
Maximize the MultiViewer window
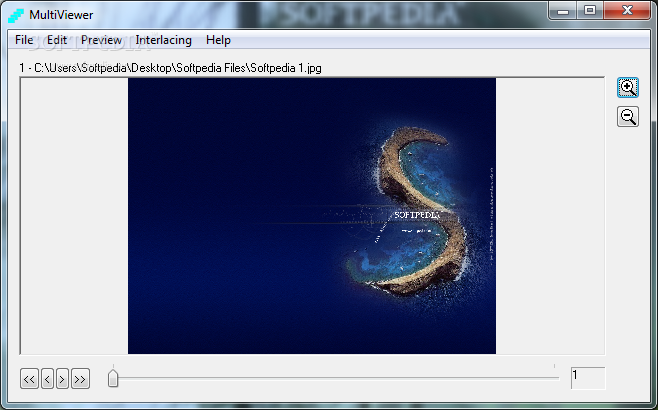590,10
